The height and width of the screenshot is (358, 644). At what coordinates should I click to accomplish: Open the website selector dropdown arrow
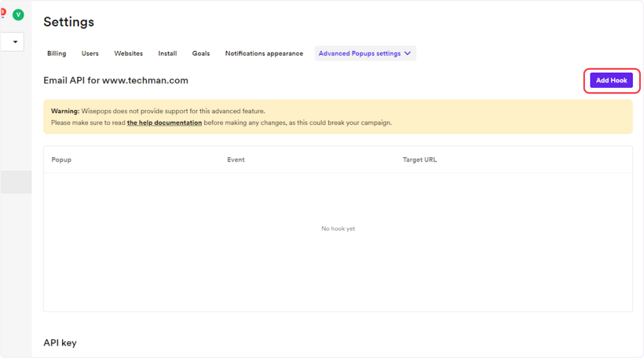click(15, 42)
